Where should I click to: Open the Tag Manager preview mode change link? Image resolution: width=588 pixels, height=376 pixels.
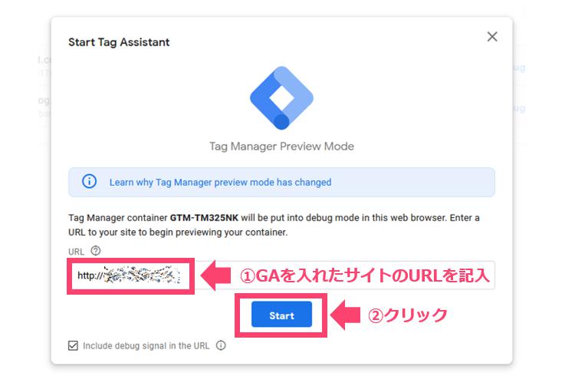coord(220,183)
